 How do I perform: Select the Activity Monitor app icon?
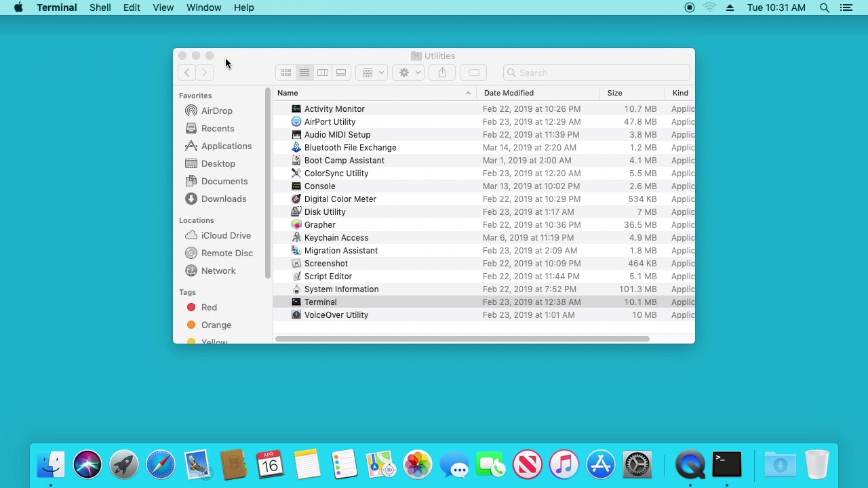pos(296,108)
